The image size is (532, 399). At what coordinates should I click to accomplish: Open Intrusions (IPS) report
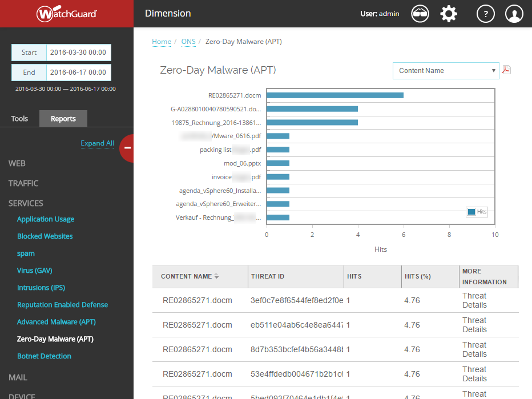point(41,288)
